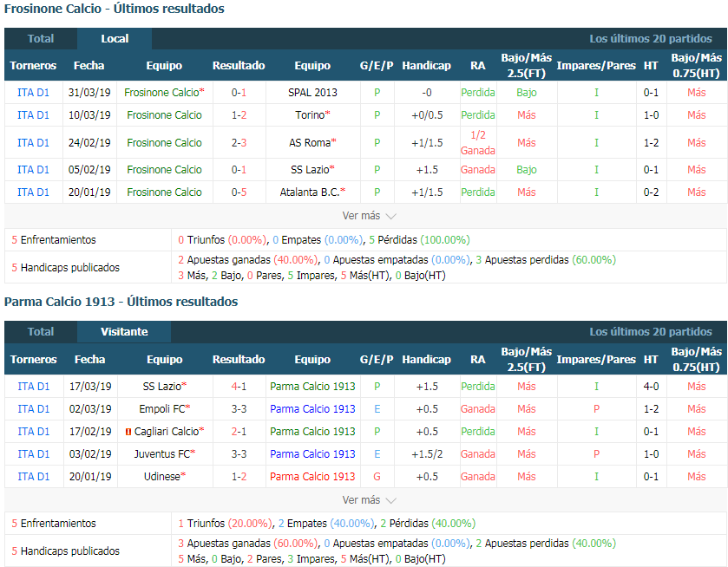The image size is (728, 567).
Task: Click Cagliari Calcio team name
Action: pyautogui.click(x=167, y=432)
